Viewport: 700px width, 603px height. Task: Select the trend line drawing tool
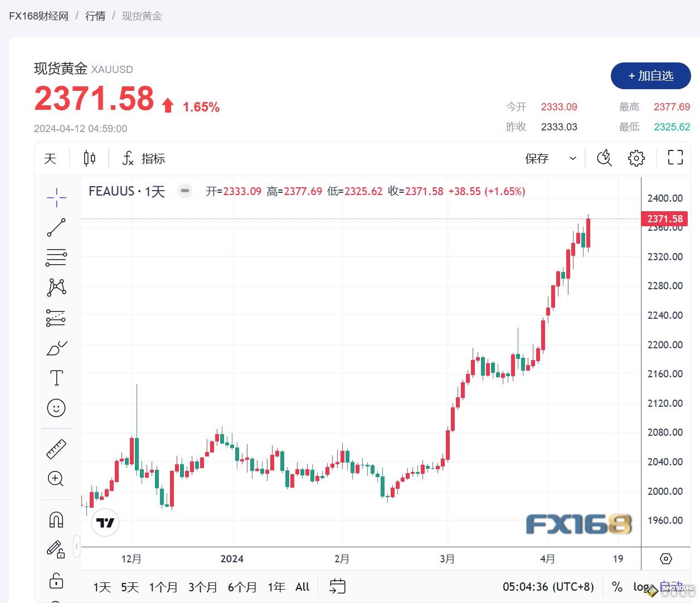(x=56, y=227)
